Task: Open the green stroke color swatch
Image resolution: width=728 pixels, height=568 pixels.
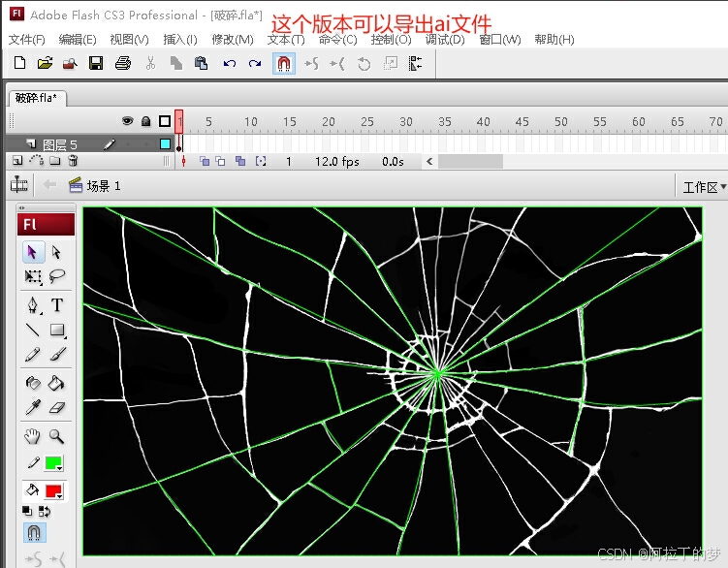Action: point(53,463)
